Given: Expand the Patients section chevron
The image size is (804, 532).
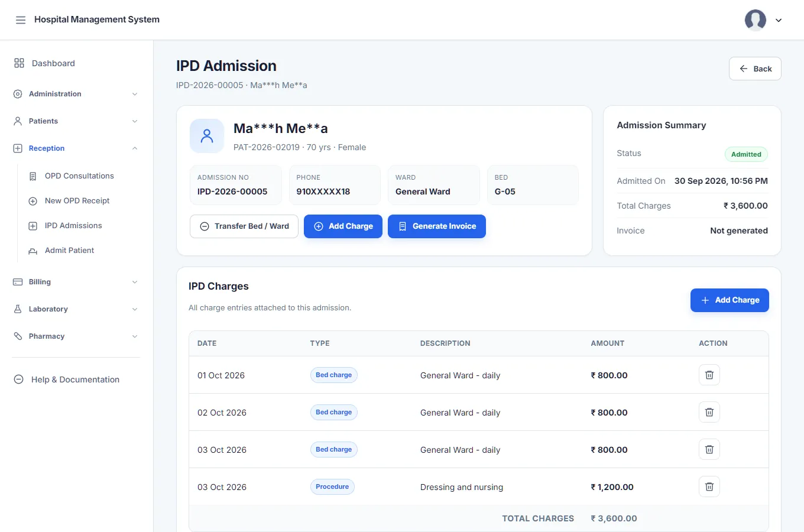Looking at the screenshot, I should tap(135, 121).
